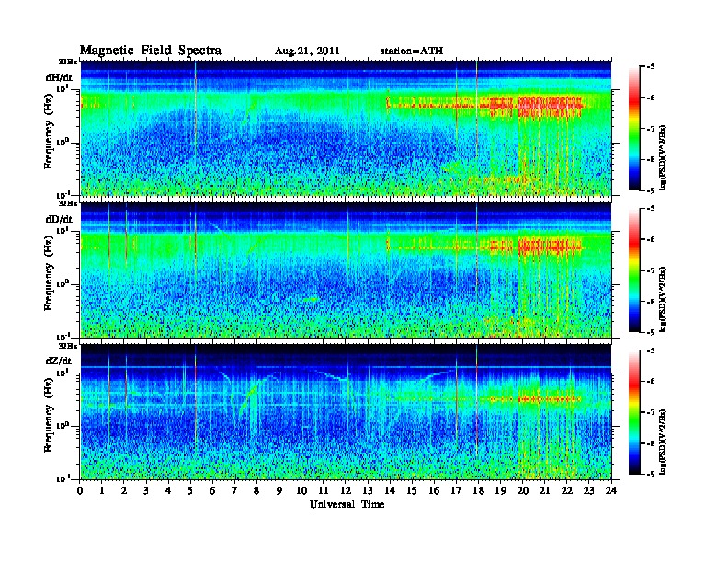This screenshot has width=728, height=563.
Task: Click the "Universal Time" axis label
Action: coord(347,504)
